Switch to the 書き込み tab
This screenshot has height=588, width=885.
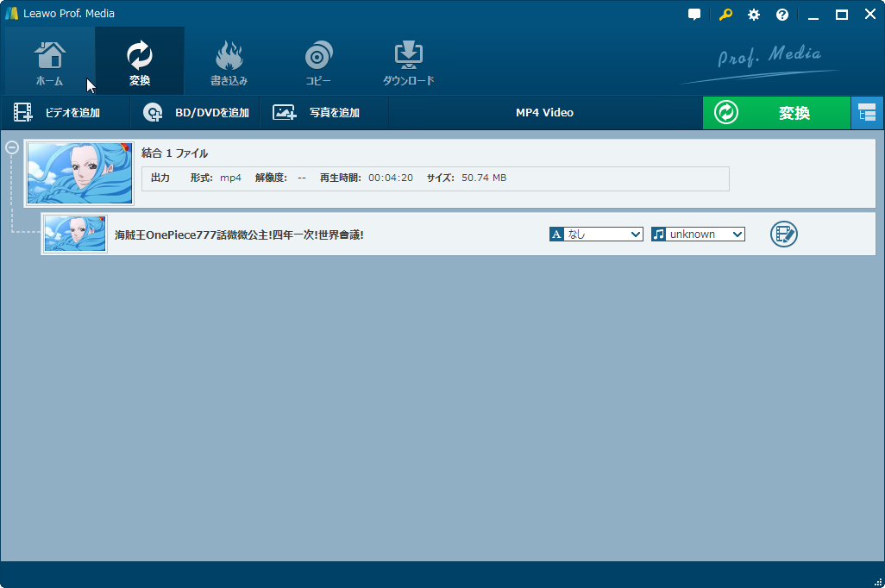(229, 62)
